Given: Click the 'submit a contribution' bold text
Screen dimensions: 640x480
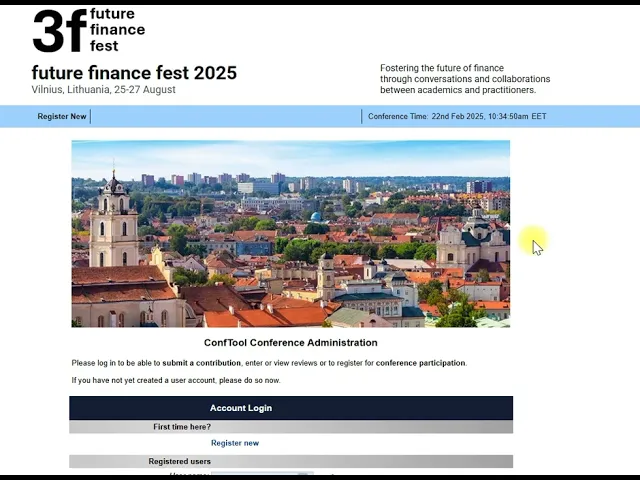Looking at the screenshot, I should coord(202,363).
